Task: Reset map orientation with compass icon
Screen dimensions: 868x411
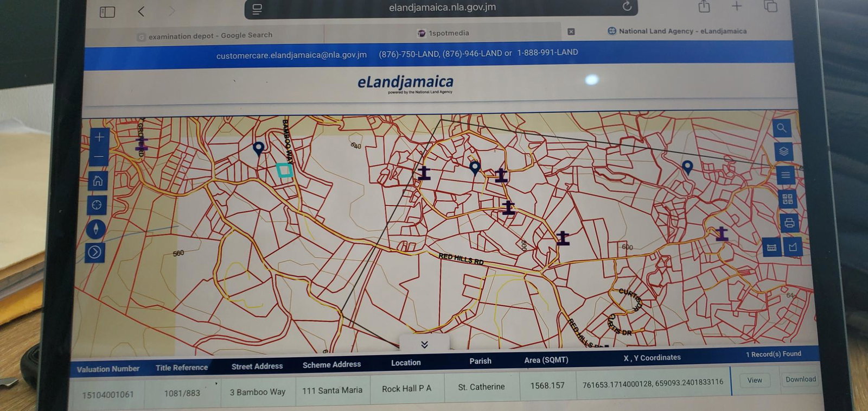Action: coord(96,229)
